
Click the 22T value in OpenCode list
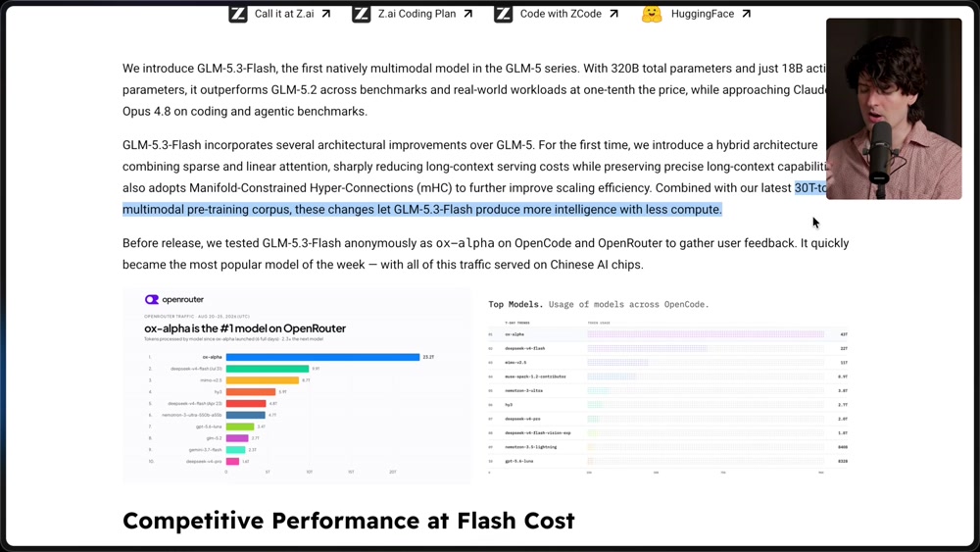pos(844,348)
